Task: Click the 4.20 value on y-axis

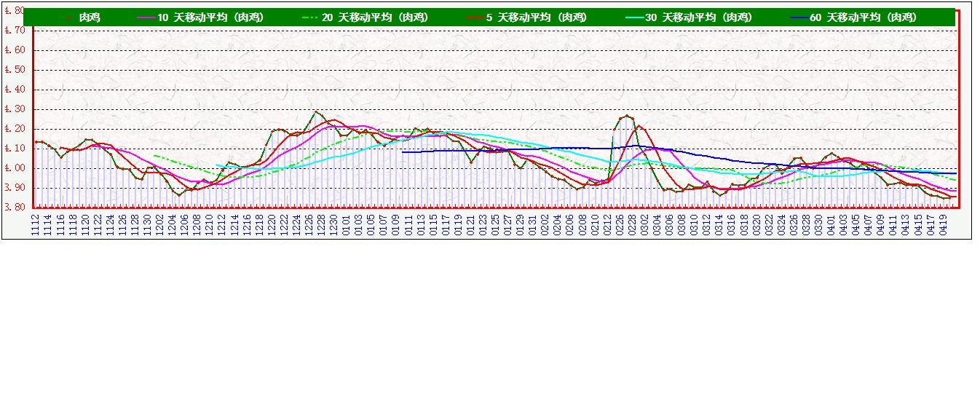Action: coord(15,129)
